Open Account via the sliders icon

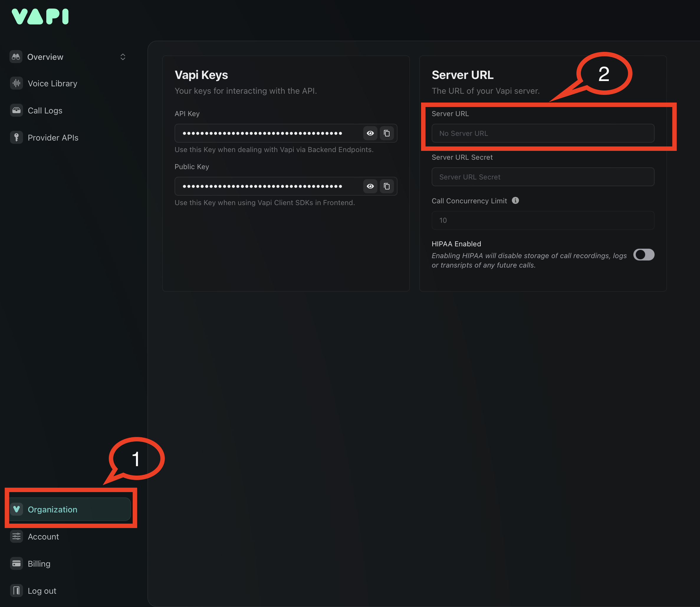pyautogui.click(x=16, y=536)
